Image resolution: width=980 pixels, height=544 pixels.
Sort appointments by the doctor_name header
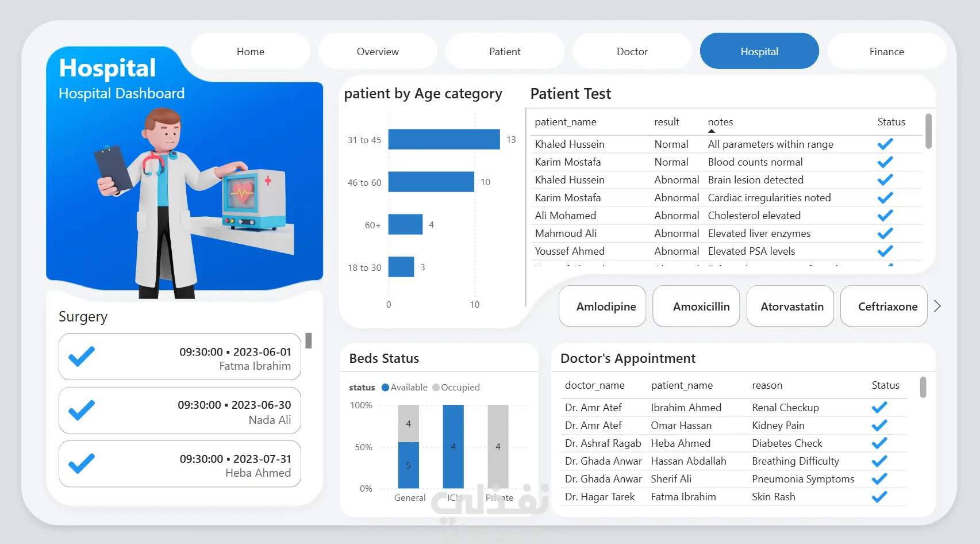point(594,385)
